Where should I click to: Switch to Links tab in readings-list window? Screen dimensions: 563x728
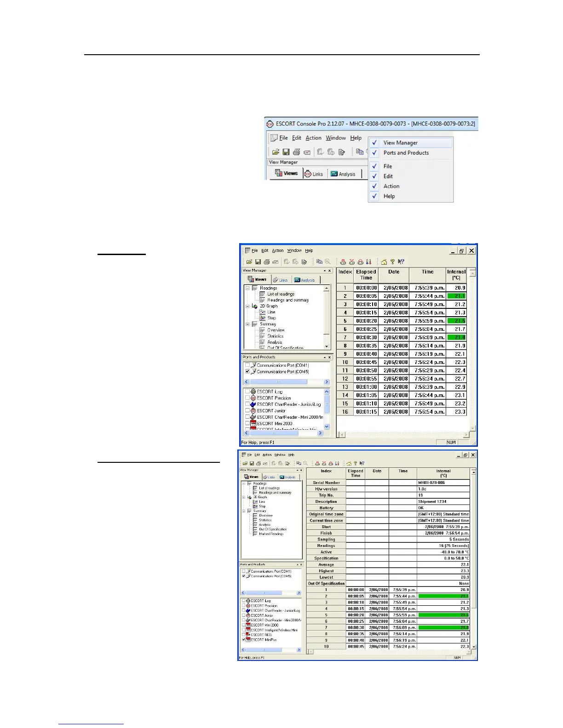pyautogui.click(x=280, y=280)
